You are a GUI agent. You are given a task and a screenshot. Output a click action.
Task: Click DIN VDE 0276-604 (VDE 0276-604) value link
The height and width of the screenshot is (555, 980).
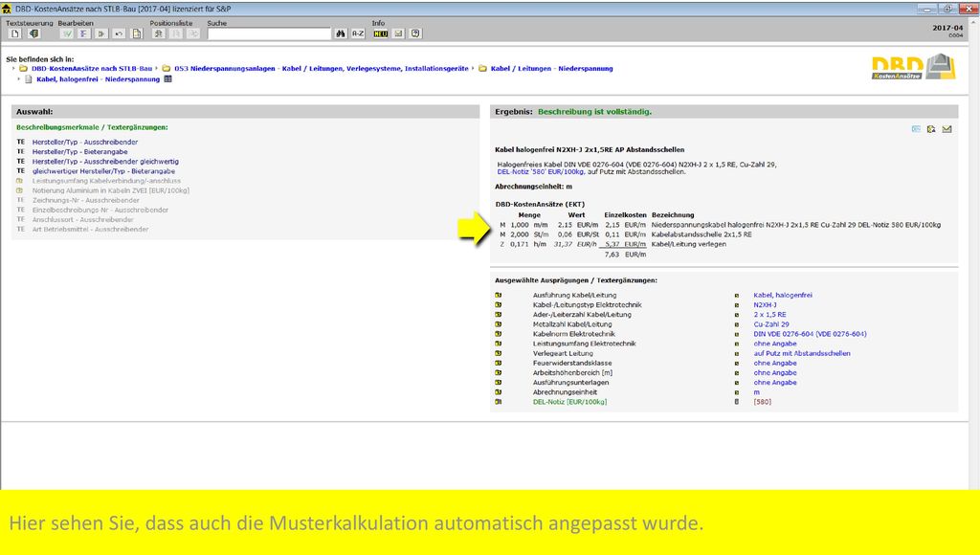[810, 334]
